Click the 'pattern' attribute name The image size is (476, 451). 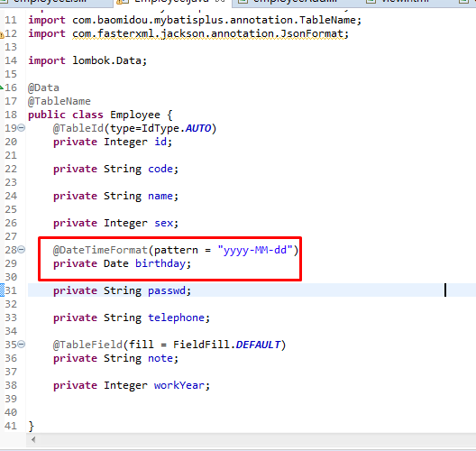pos(176,250)
